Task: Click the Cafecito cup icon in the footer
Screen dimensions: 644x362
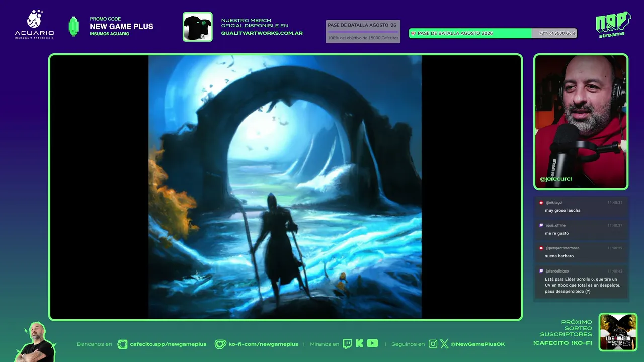Action: point(122,344)
